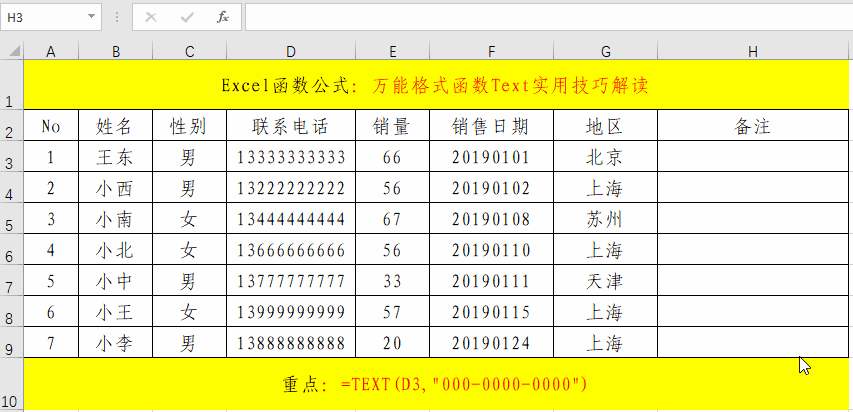Open the Insert Function fx dialog

point(222,17)
